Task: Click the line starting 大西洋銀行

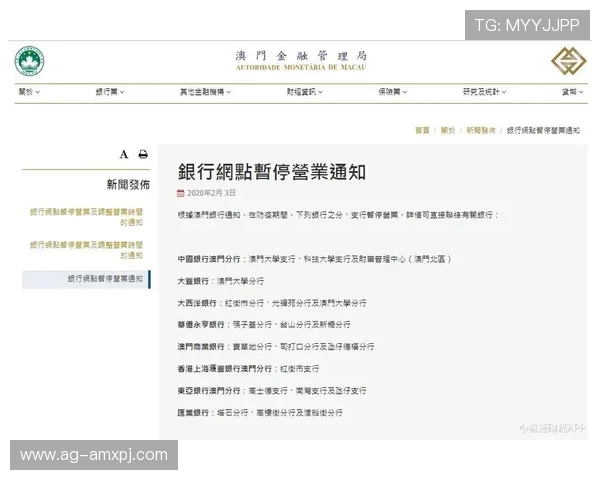Action: click(x=272, y=303)
